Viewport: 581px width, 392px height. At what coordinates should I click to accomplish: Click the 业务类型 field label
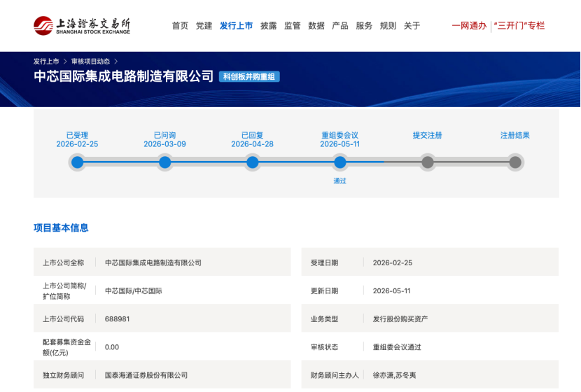point(324,319)
